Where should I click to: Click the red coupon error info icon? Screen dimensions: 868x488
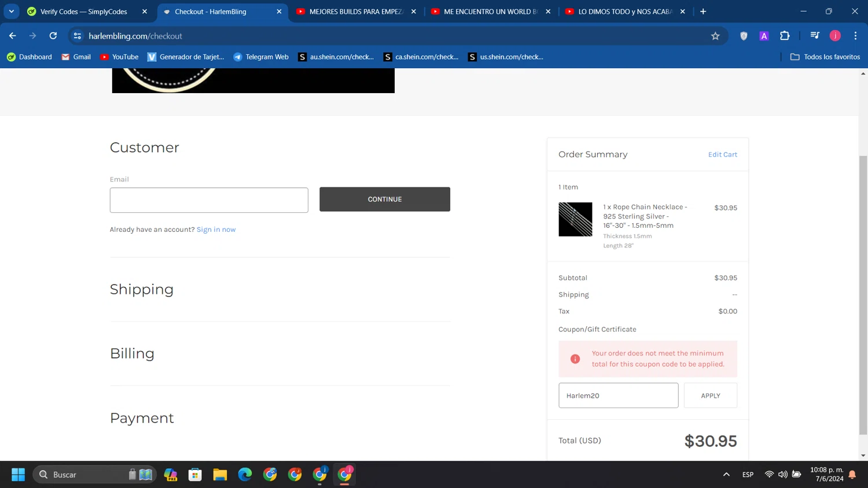pyautogui.click(x=575, y=359)
